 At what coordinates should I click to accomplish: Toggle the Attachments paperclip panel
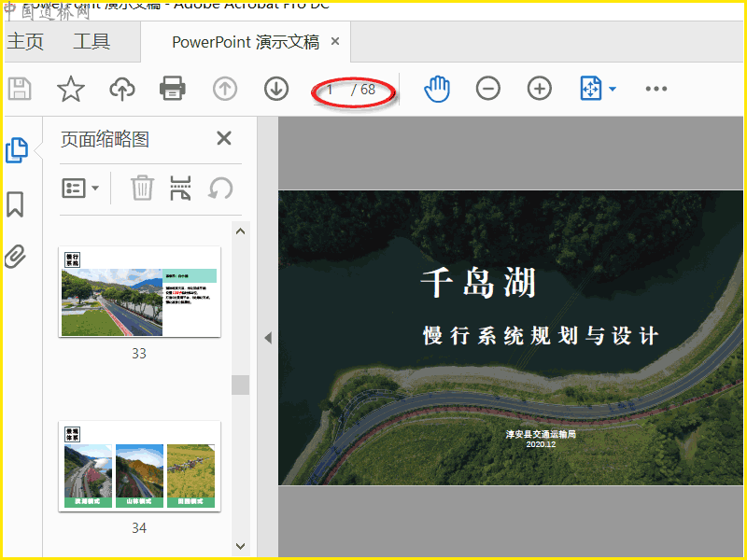[x=15, y=257]
